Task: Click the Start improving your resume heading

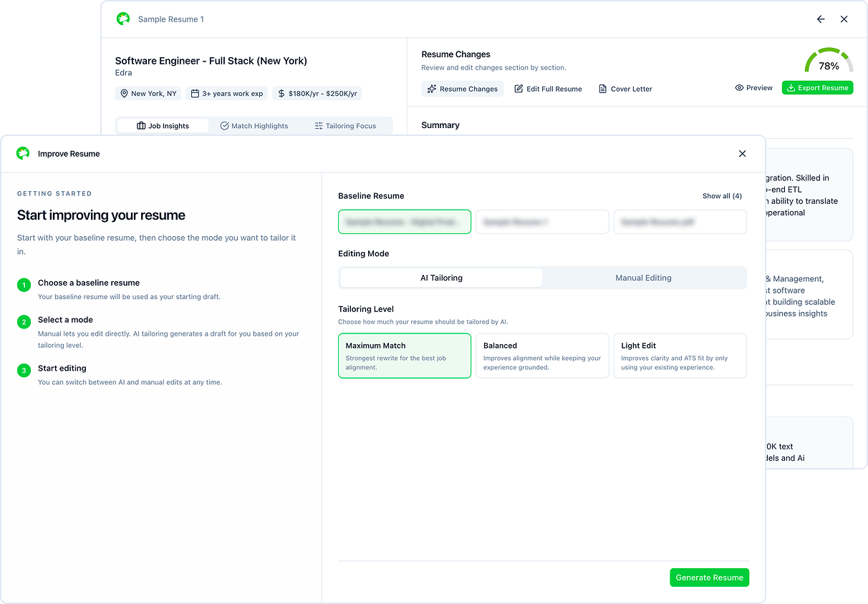Action: [x=101, y=215]
